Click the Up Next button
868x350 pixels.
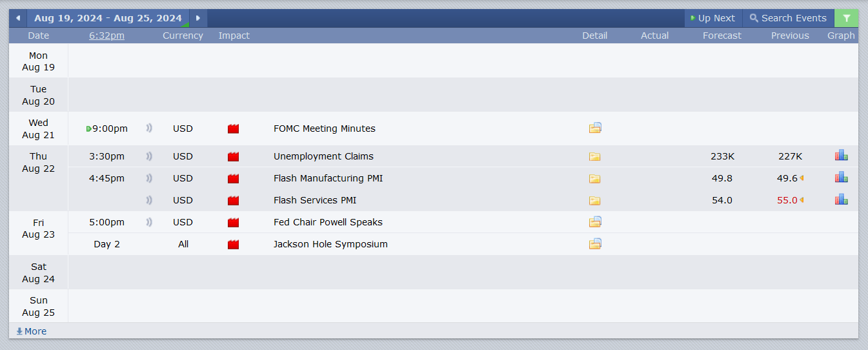(713, 18)
